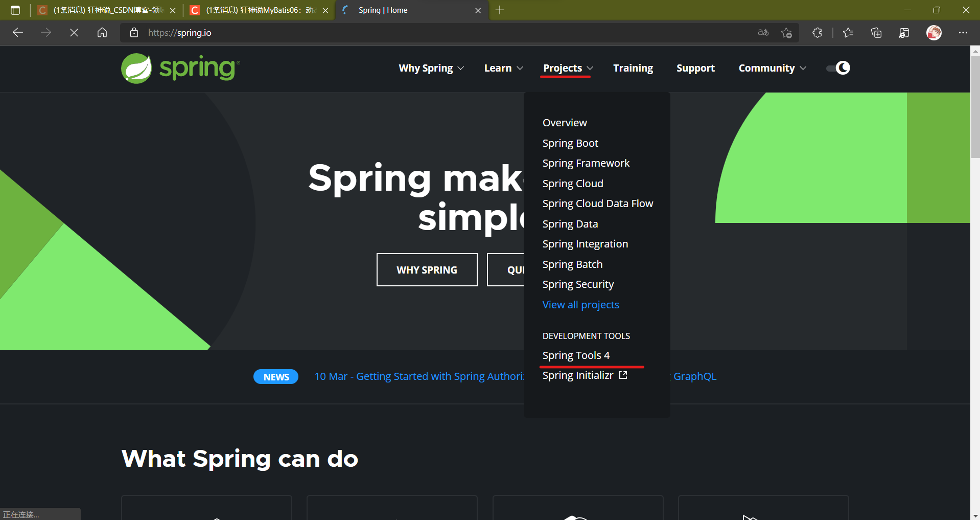The height and width of the screenshot is (520, 980).
Task: Toggle the dark mode switch
Action: pyautogui.click(x=838, y=68)
